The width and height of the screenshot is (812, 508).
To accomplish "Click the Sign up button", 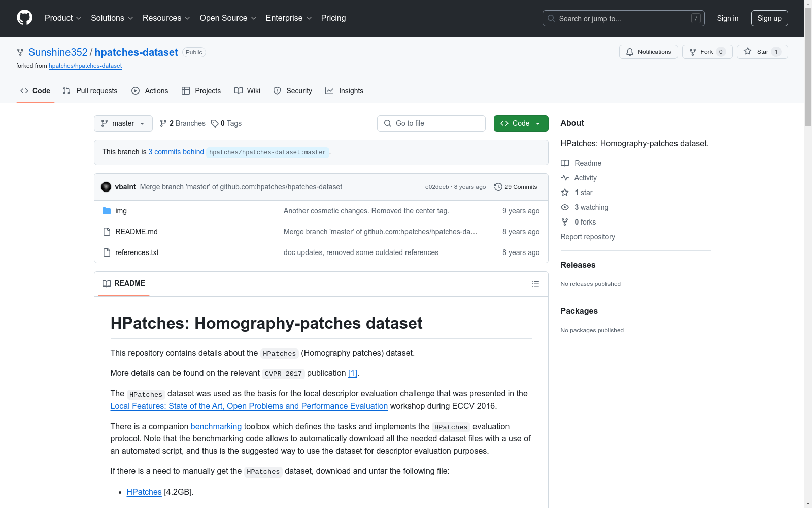I will (769, 18).
